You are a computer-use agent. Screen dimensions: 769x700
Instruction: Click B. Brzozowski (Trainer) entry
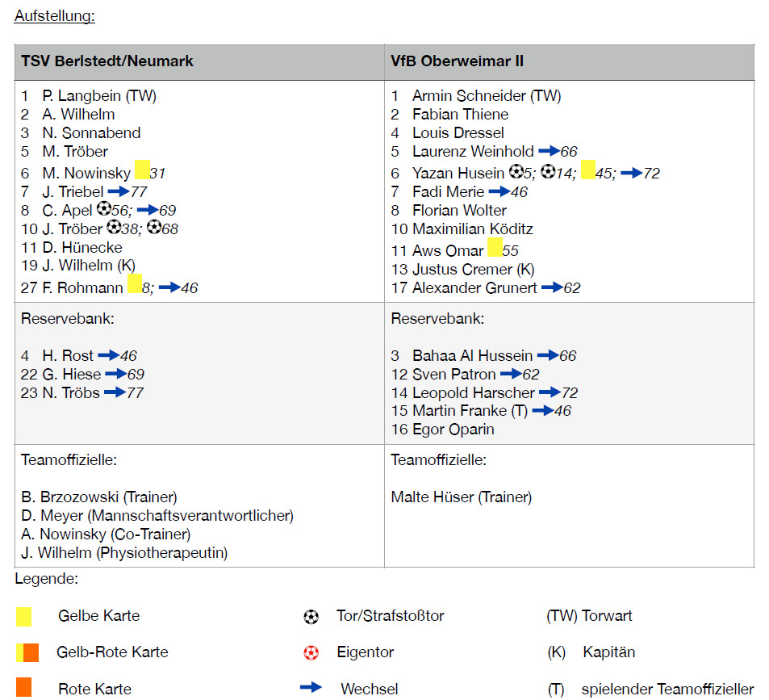[98, 497]
